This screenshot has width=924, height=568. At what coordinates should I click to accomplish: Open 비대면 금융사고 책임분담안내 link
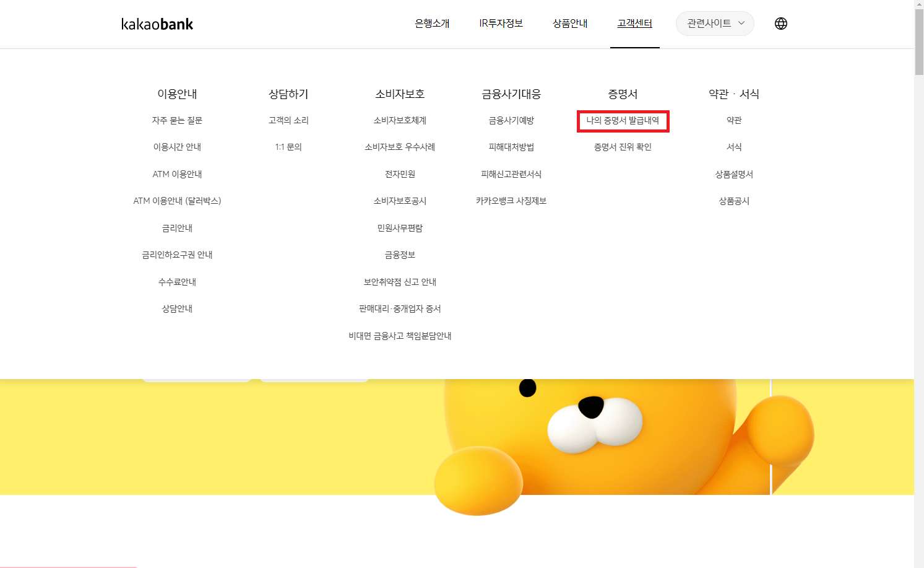tap(400, 336)
